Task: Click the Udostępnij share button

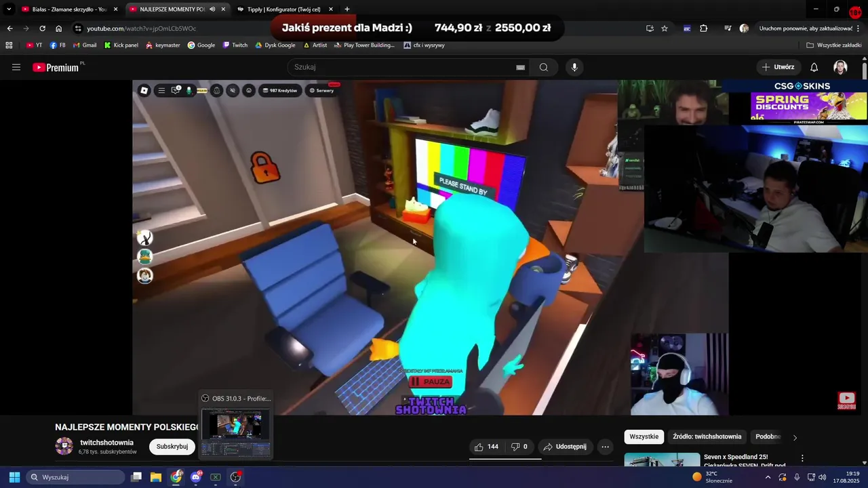Action: point(565,447)
